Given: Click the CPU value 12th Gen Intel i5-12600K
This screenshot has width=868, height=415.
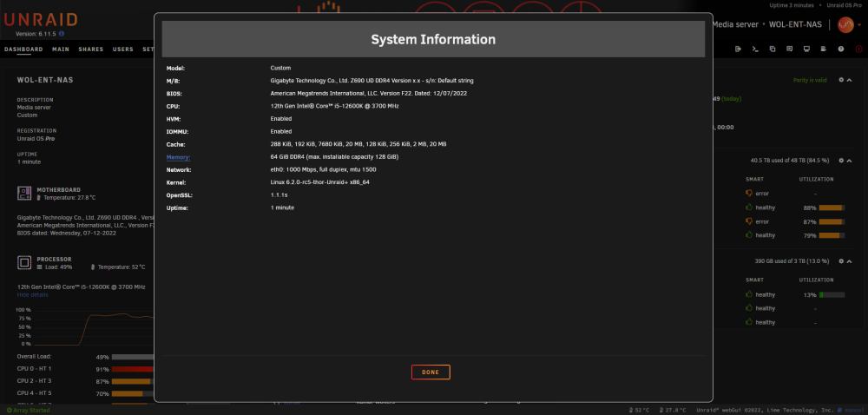Looking at the screenshot, I should point(334,106).
